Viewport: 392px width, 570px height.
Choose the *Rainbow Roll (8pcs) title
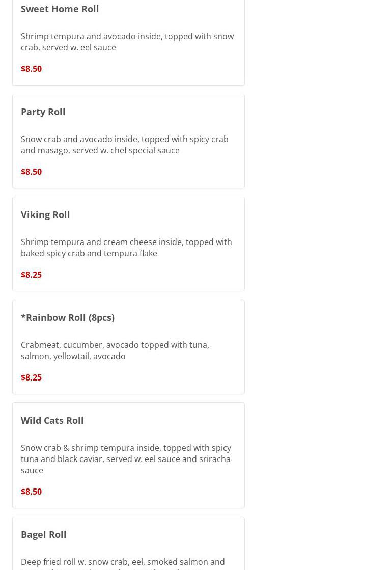point(68,318)
